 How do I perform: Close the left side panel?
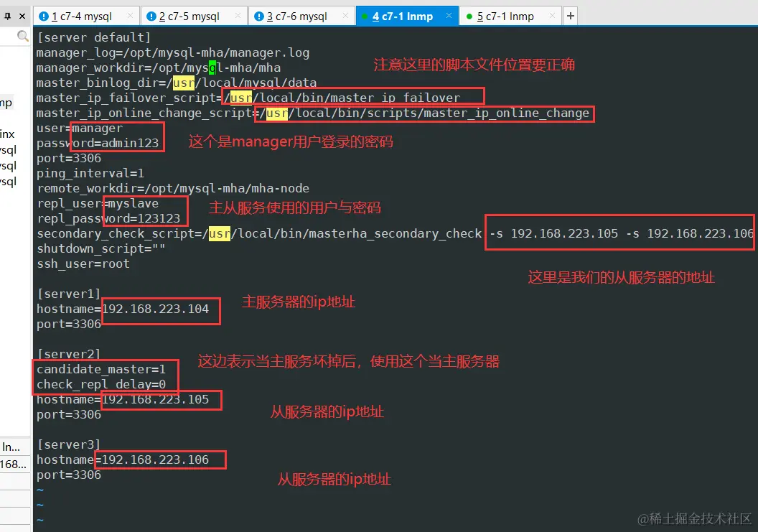click(x=22, y=16)
